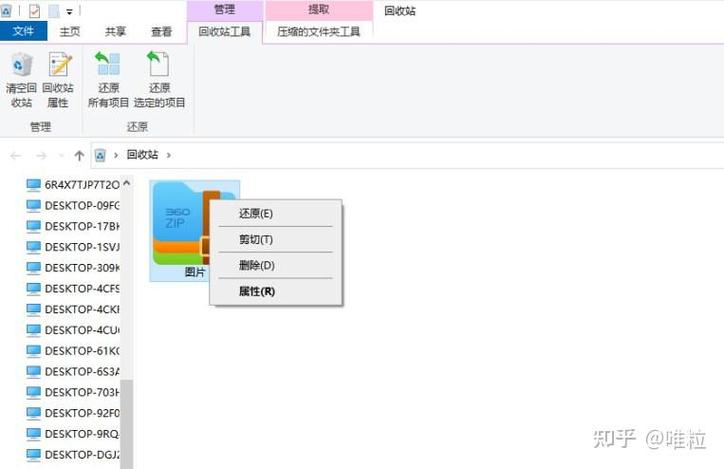Select DESKTOP-9RQ network computer
The width and height of the screenshot is (724, 469).
73,434
